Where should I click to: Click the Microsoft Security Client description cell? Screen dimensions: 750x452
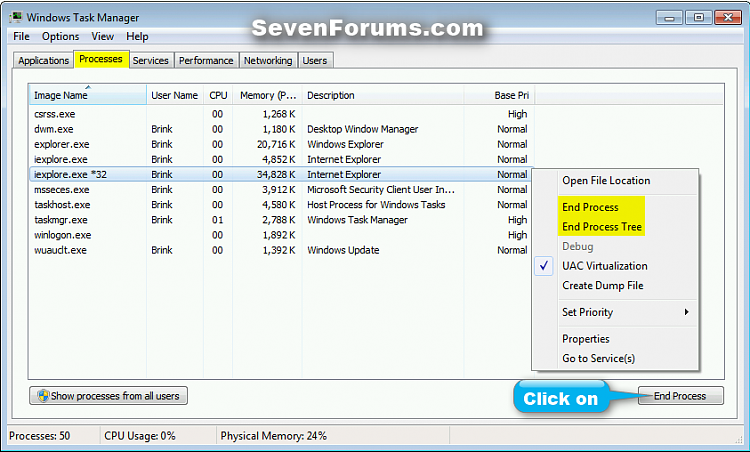pos(381,189)
